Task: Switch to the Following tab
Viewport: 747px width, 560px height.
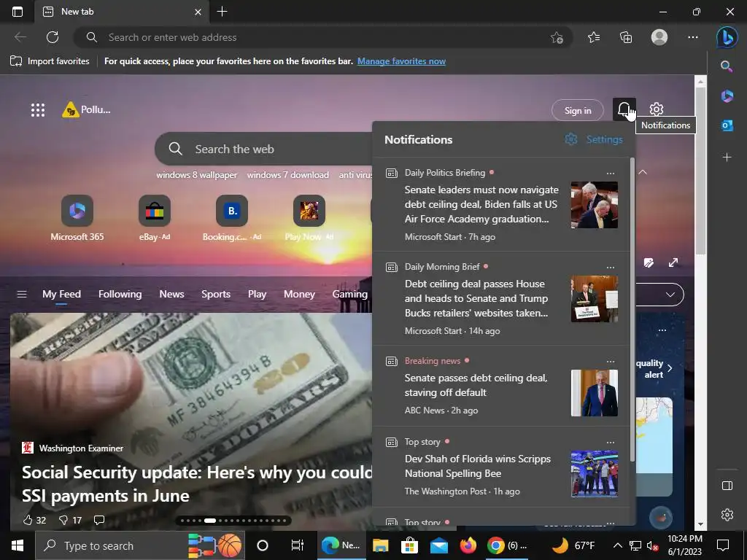Action: [x=120, y=295]
